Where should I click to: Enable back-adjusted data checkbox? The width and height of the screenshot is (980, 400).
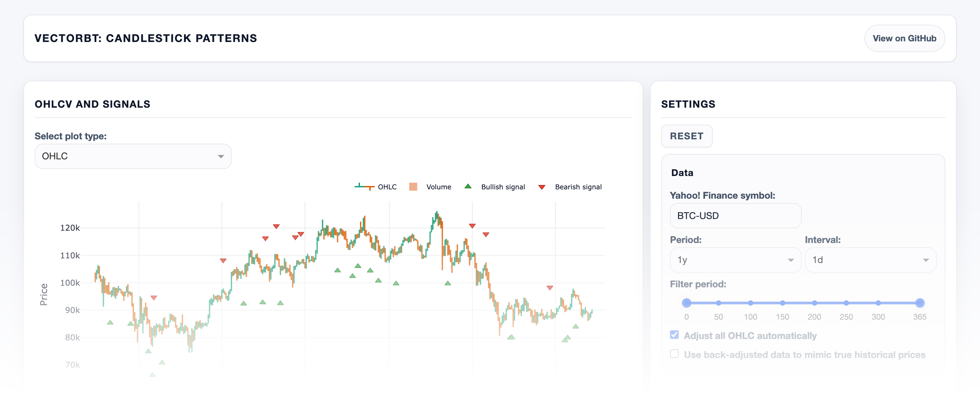click(674, 354)
